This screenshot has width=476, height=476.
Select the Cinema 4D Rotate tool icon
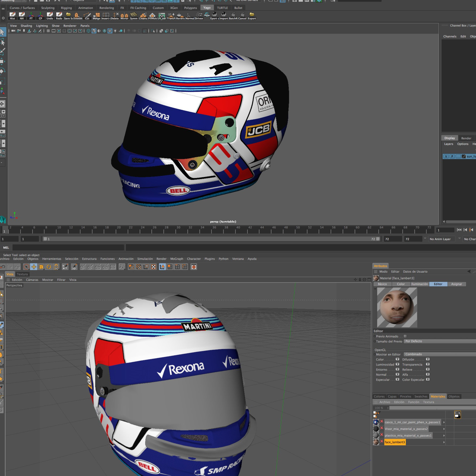pos(49,267)
